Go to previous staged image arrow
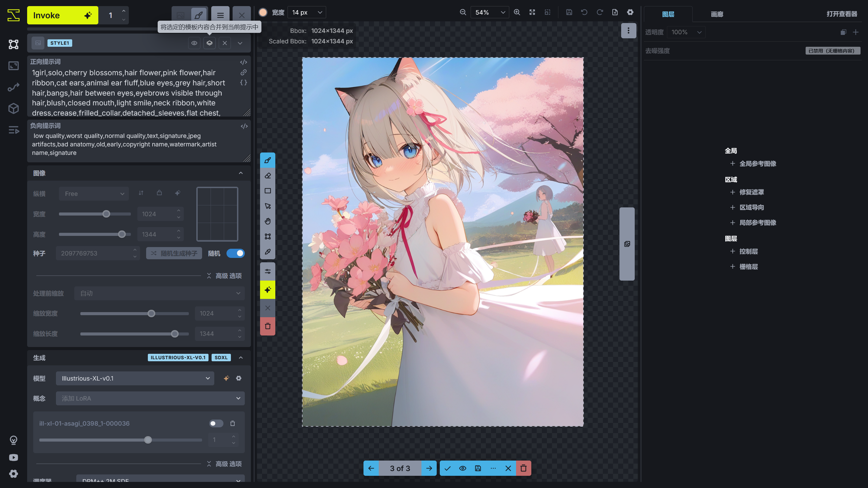The height and width of the screenshot is (488, 868). pos(371,468)
